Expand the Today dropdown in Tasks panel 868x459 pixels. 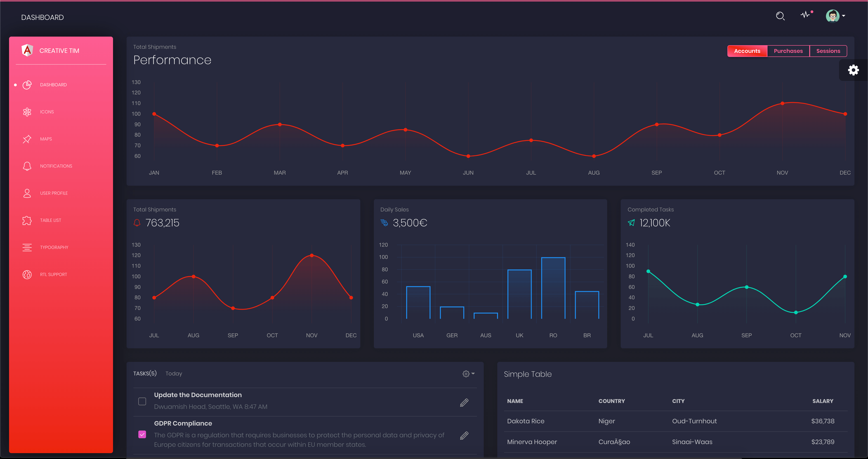[174, 373]
